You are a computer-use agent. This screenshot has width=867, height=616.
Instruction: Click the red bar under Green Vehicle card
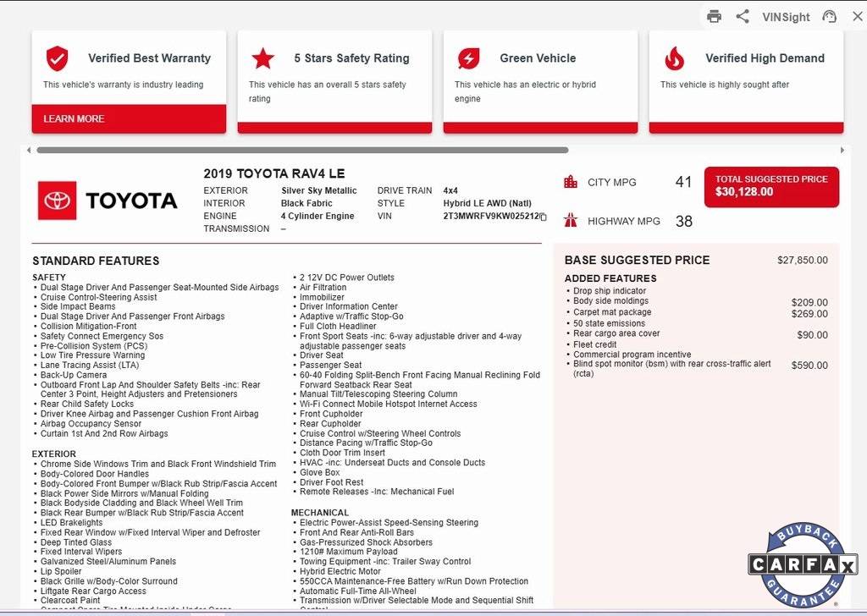[x=540, y=128]
